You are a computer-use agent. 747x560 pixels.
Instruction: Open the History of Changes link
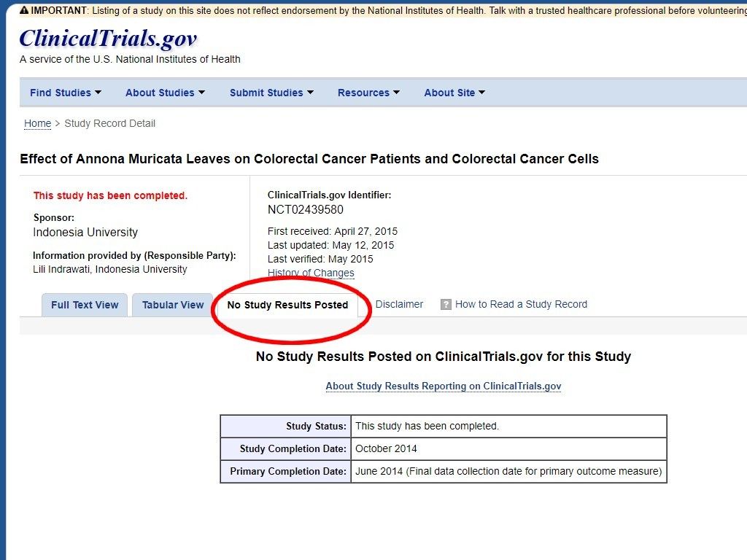(311, 273)
